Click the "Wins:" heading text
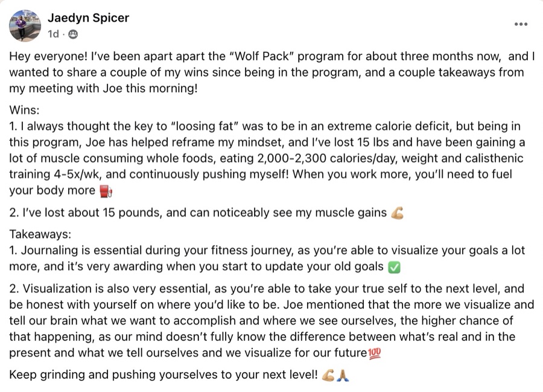 (24, 110)
